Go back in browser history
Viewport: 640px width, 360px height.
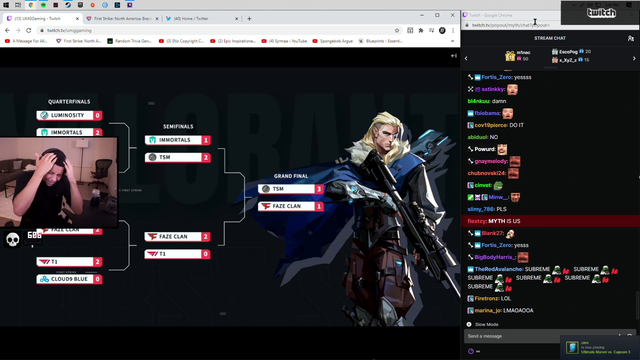(7, 31)
